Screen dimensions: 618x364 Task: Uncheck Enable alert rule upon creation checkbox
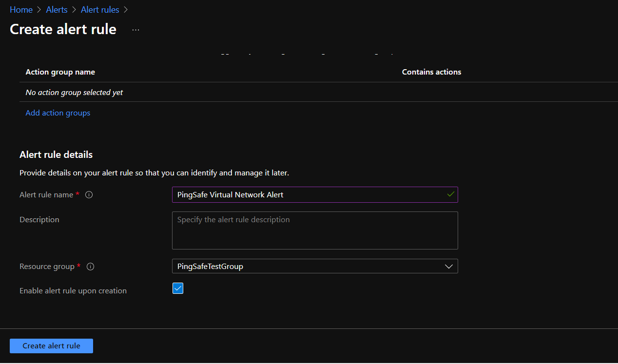point(178,288)
